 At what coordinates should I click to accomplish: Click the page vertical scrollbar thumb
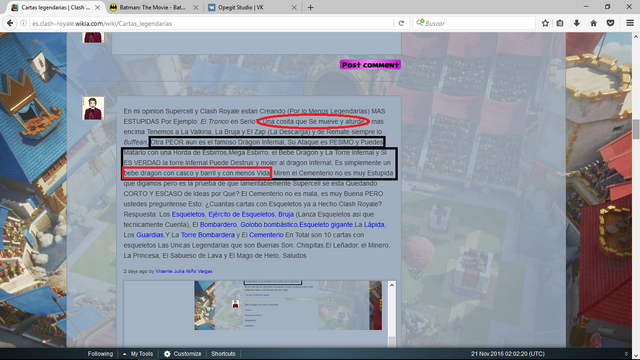pyautogui.click(x=636, y=129)
